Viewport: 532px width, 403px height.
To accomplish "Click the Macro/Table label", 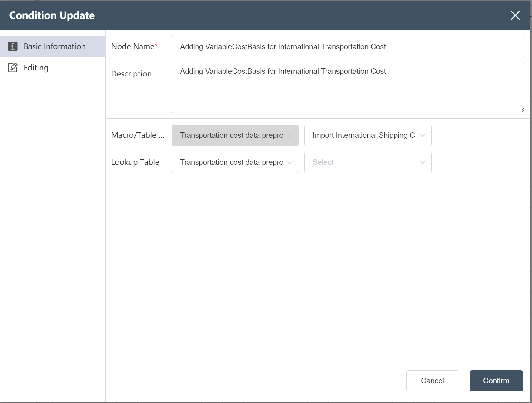I will click(138, 135).
